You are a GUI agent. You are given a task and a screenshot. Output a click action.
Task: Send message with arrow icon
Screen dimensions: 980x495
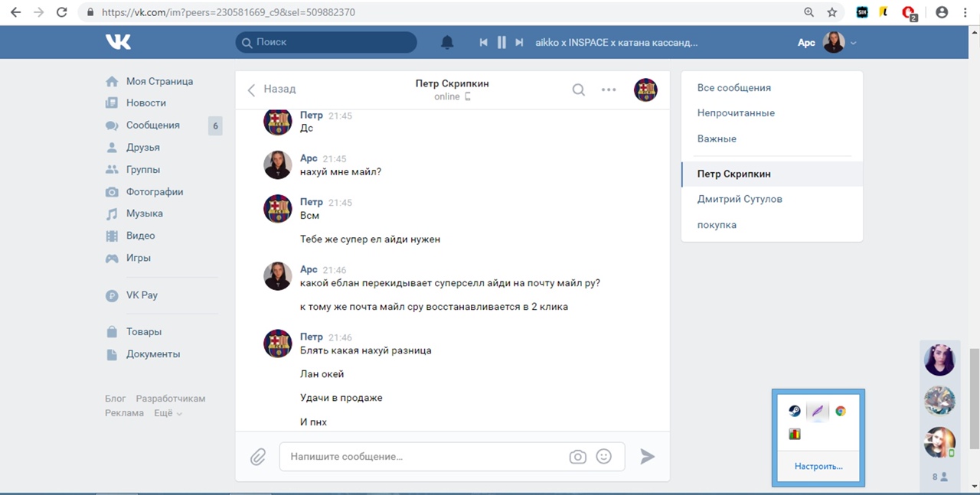point(647,457)
